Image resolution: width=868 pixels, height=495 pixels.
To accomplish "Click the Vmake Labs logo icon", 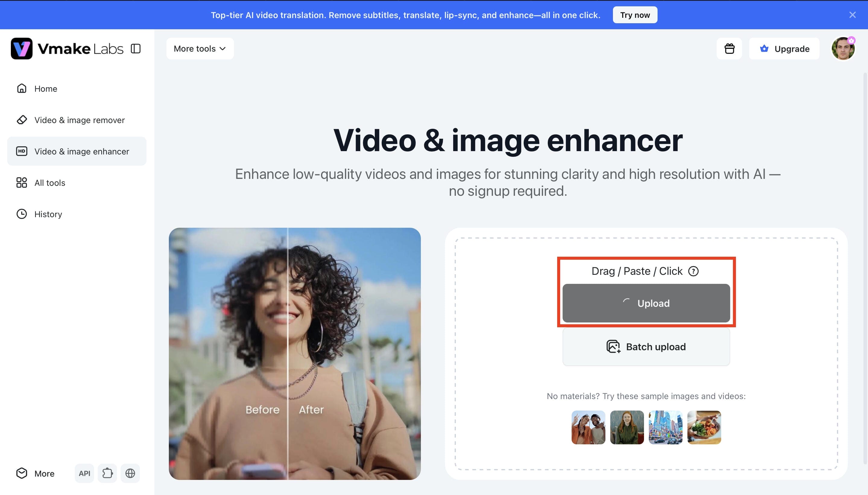I will pyautogui.click(x=21, y=49).
